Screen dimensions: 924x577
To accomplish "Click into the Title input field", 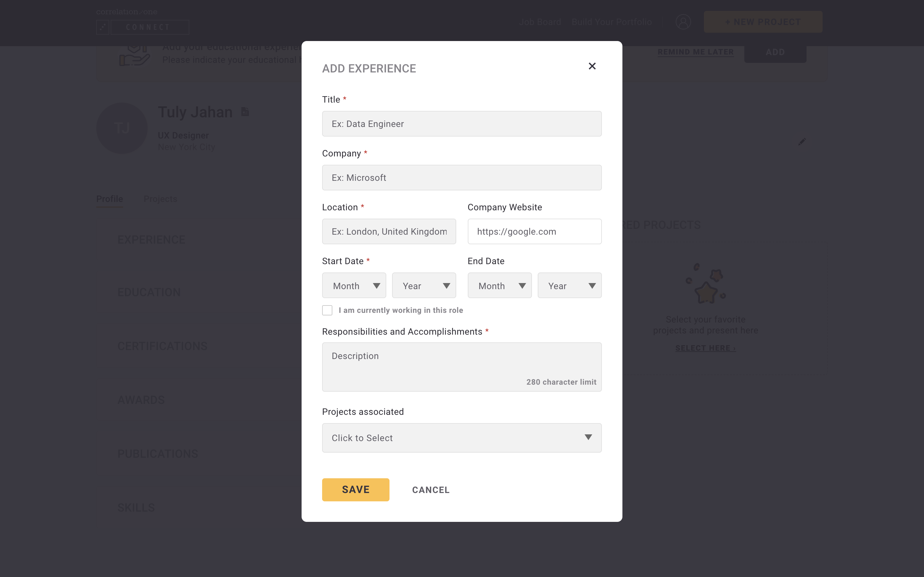I will coord(462,124).
